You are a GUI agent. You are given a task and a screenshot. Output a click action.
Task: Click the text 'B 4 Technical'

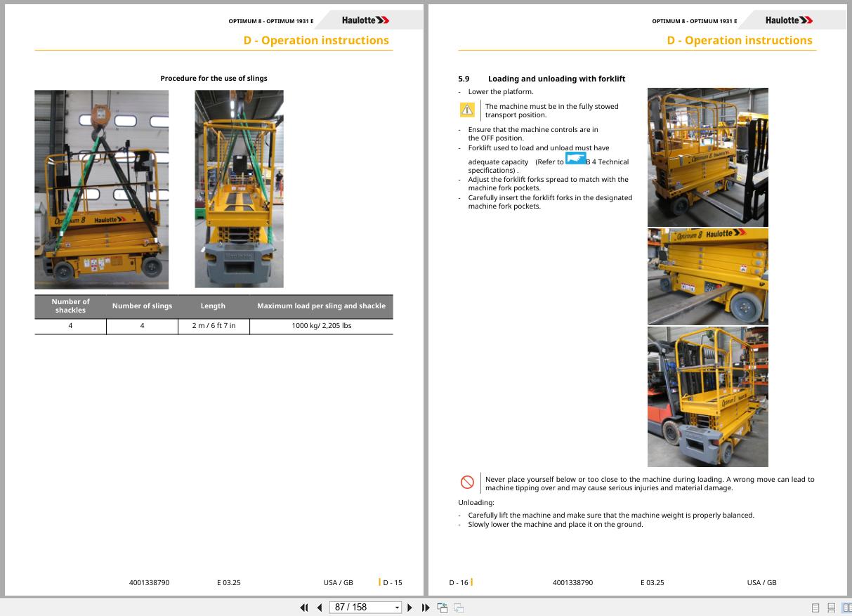(608, 162)
